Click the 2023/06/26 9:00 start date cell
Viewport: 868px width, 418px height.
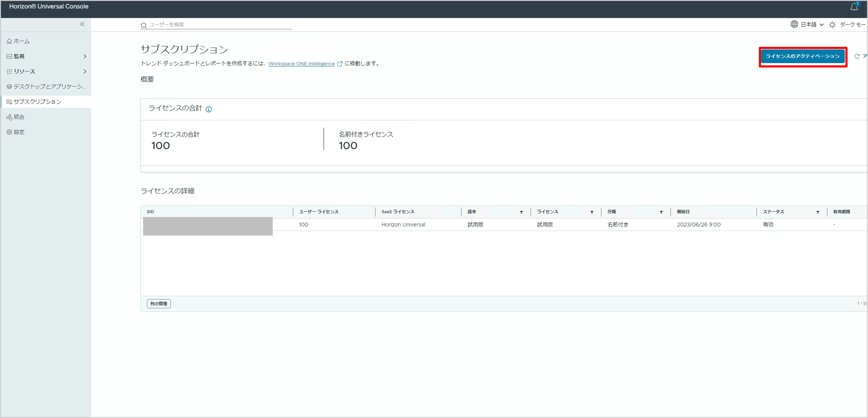pyautogui.click(x=699, y=225)
